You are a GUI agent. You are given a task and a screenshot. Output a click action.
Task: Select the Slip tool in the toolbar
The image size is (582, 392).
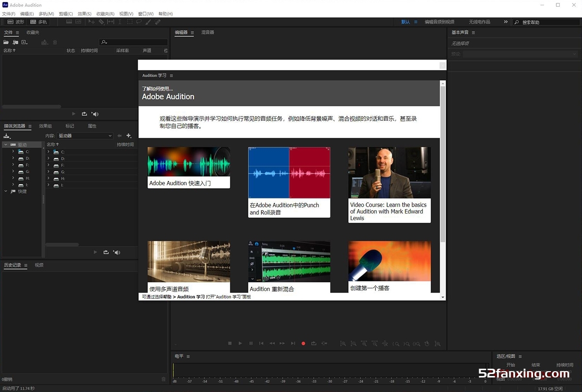111,22
